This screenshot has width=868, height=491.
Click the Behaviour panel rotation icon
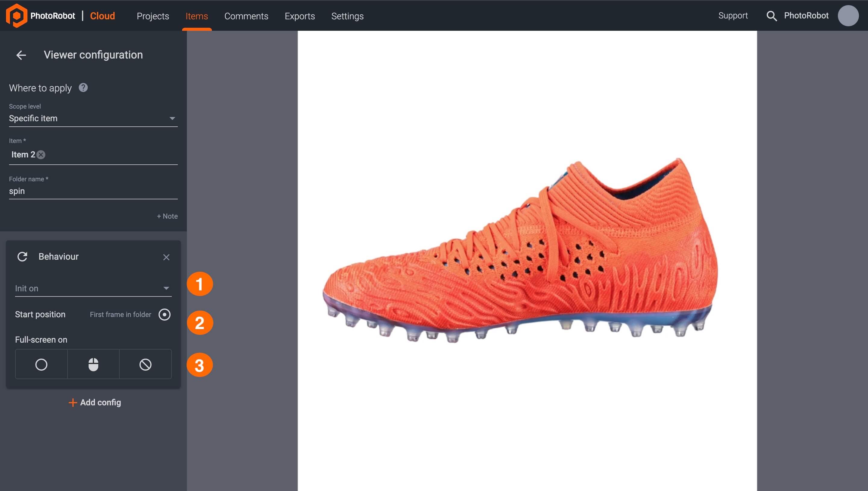[x=22, y=257]
